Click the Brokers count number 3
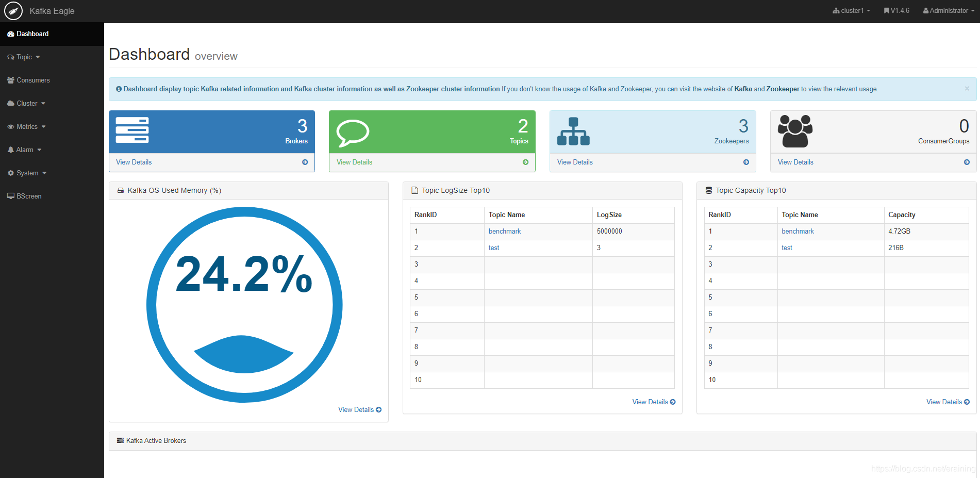 pyautogui.click(x=303, y=126)
